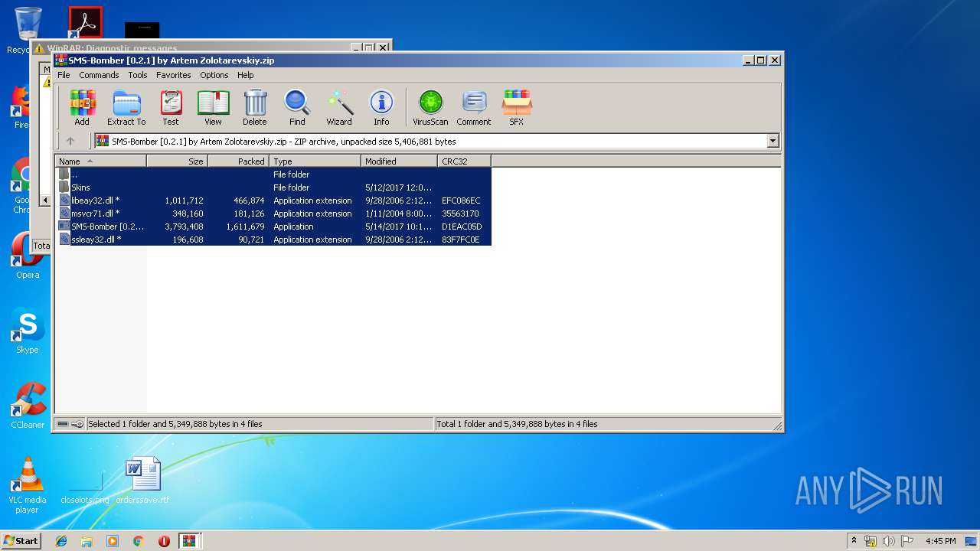Click the WinRAR window resize grip
Screen dimensions: 980x551
pyautogui.click(x=776, y=425)
